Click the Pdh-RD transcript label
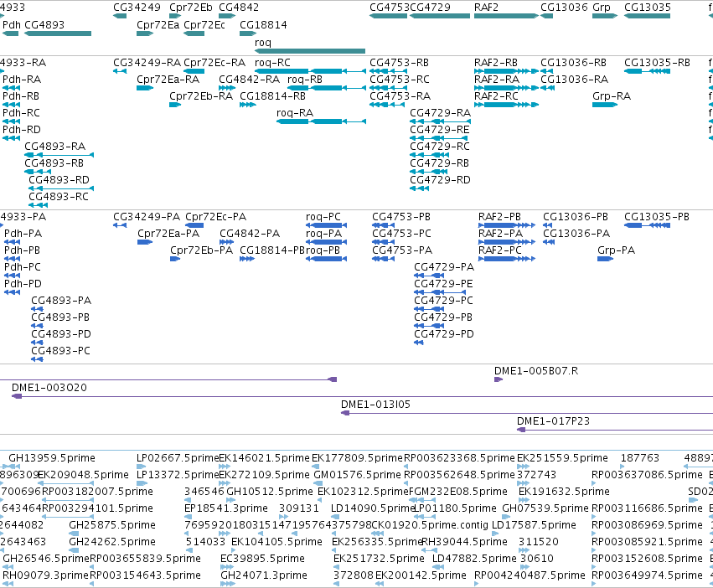 coord(22,130)
